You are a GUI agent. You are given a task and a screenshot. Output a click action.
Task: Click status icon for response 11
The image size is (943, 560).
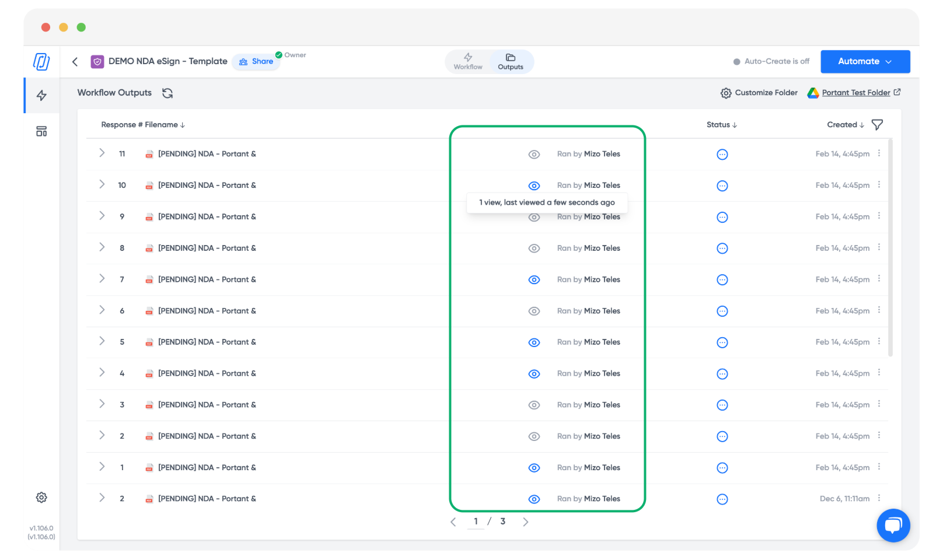pos(722,155)
